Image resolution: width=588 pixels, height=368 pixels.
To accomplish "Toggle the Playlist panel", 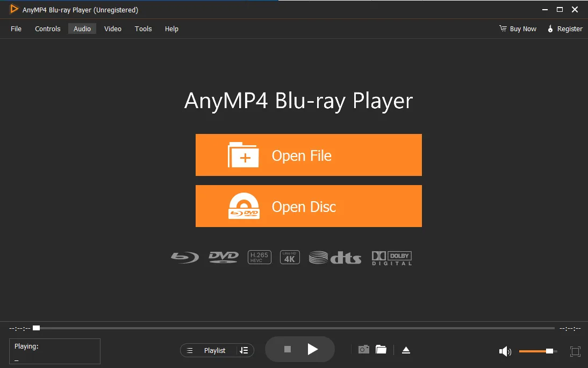I will coord(209,350).
